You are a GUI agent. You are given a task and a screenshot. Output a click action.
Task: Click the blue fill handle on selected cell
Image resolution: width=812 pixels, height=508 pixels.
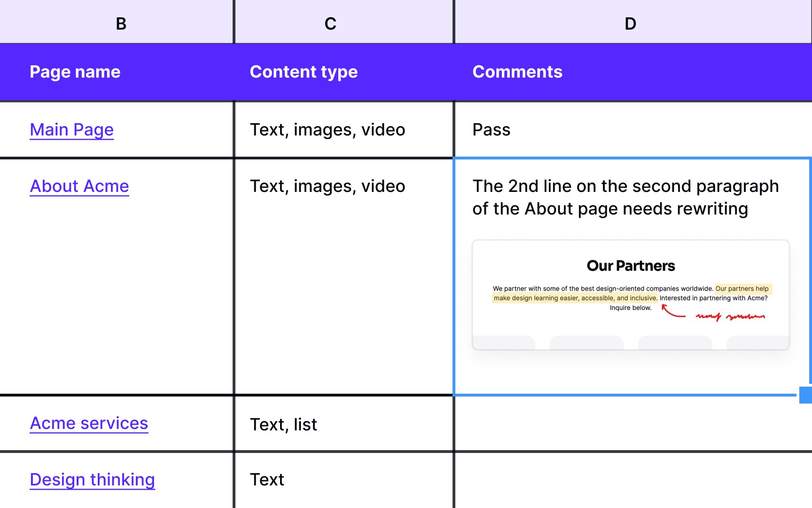(x=805, y=395)
